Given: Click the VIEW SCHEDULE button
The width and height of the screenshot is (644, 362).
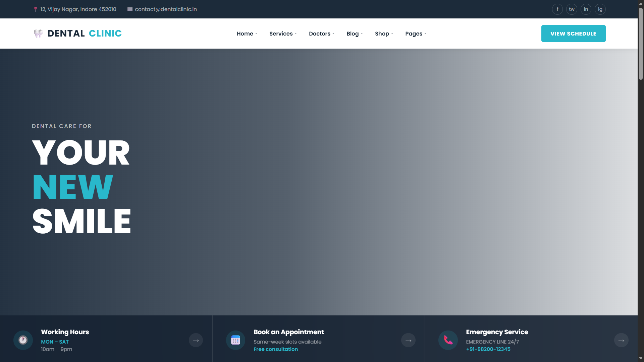Looking at the screenshot, I should [573, 34].
